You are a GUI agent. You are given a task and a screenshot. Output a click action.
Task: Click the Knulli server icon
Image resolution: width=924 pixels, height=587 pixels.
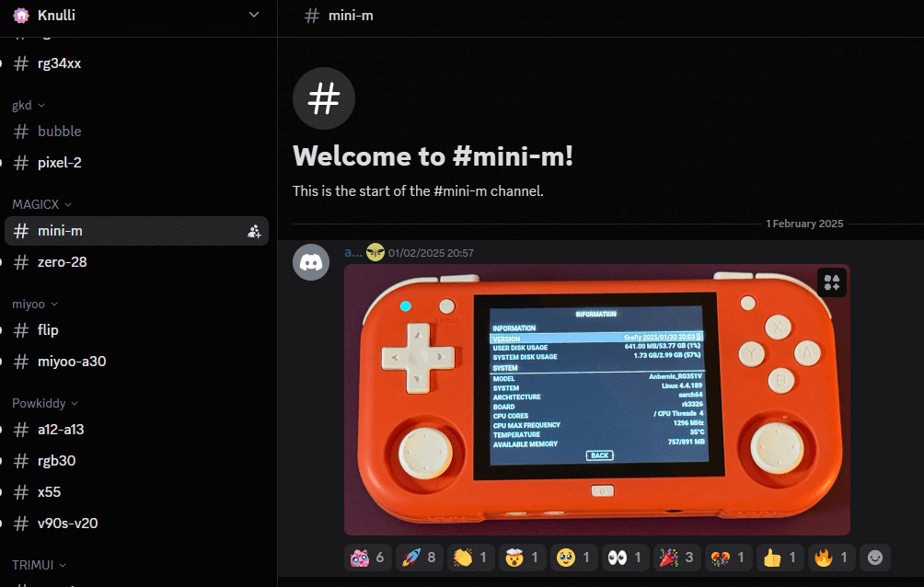tap(21, 16)
